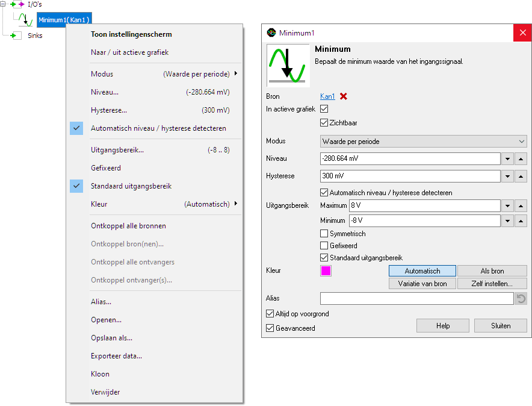Select Minimum1(Kan1) tree item

(x=64, y=20)
